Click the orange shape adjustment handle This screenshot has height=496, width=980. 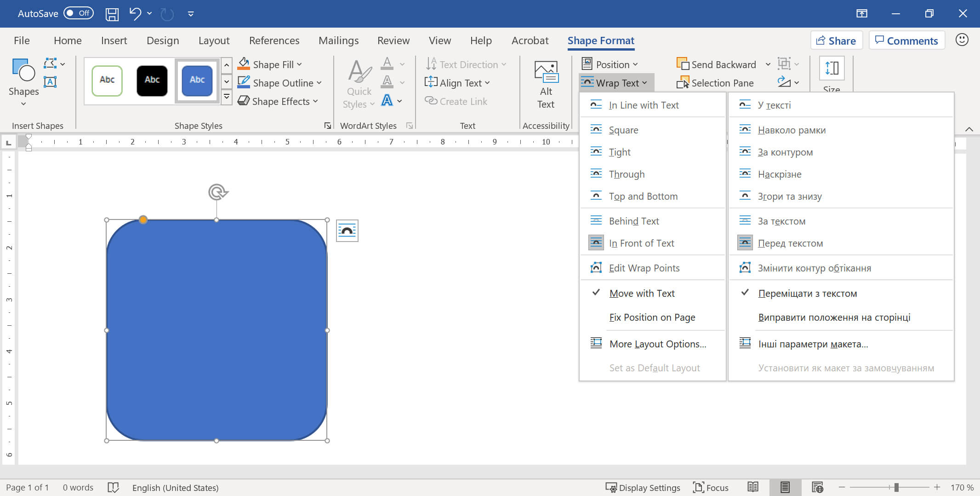[143, 220]
